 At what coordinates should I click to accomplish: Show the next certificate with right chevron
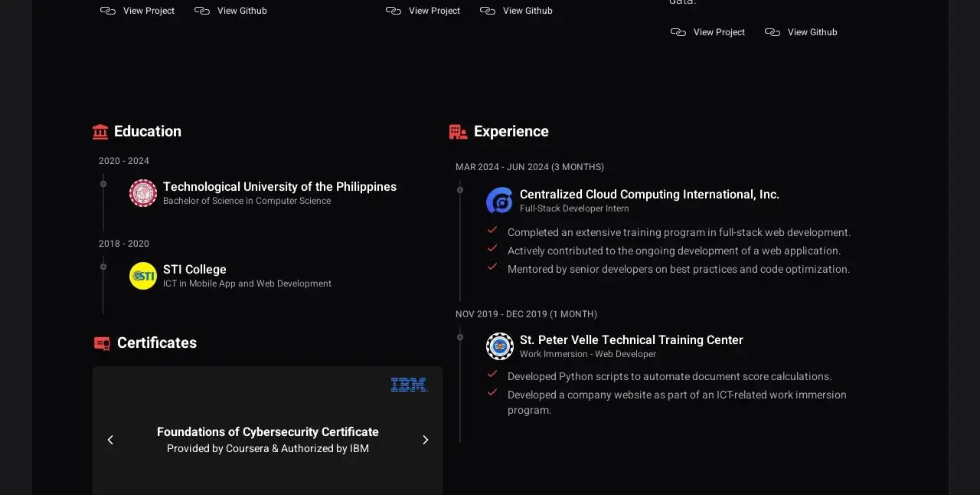tap(426, 440)
